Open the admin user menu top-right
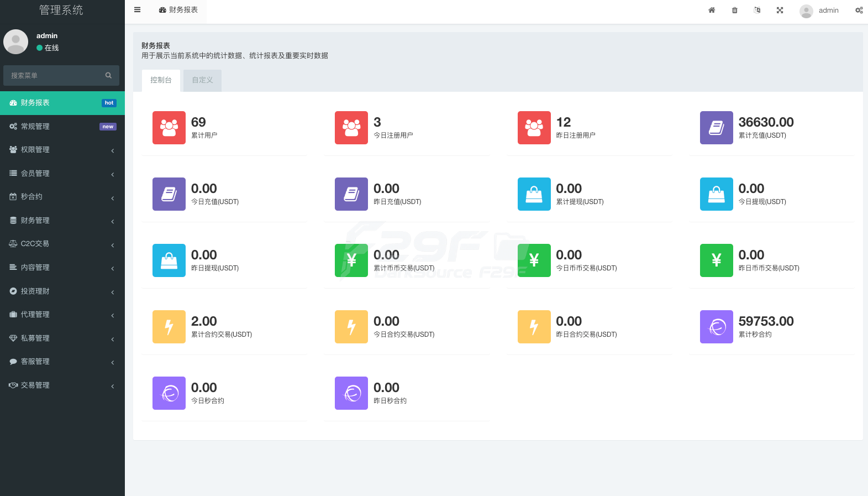The width and height of the screenshot is (868, 496). pos(819,11)
